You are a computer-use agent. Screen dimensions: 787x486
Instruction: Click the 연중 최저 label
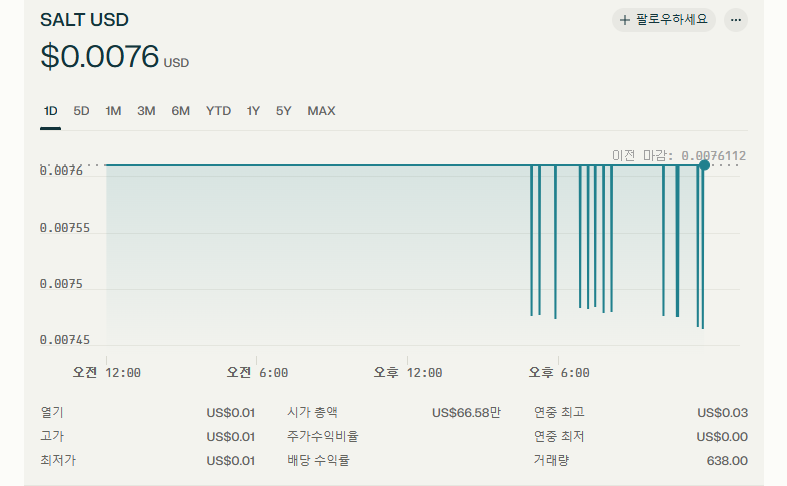559,436
